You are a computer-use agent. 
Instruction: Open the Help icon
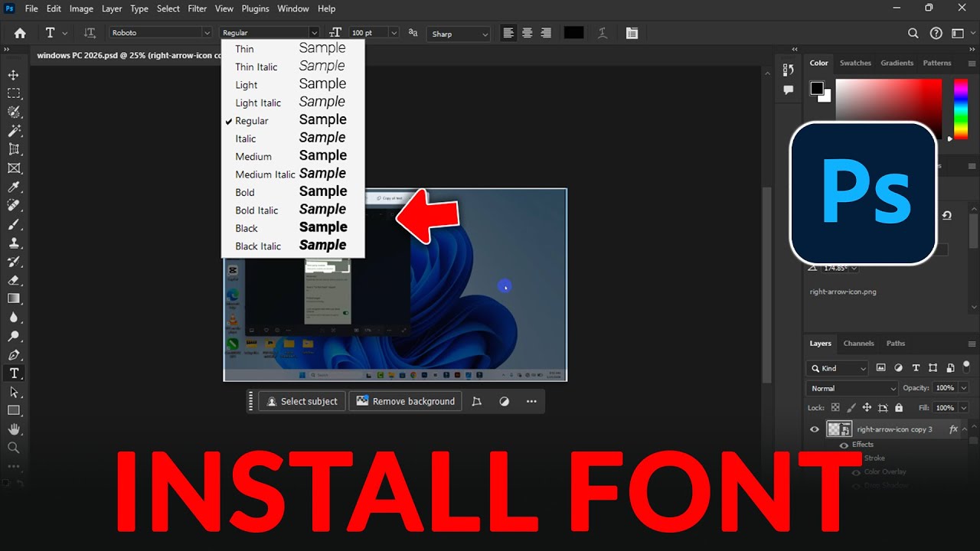(x=936, y=33)
